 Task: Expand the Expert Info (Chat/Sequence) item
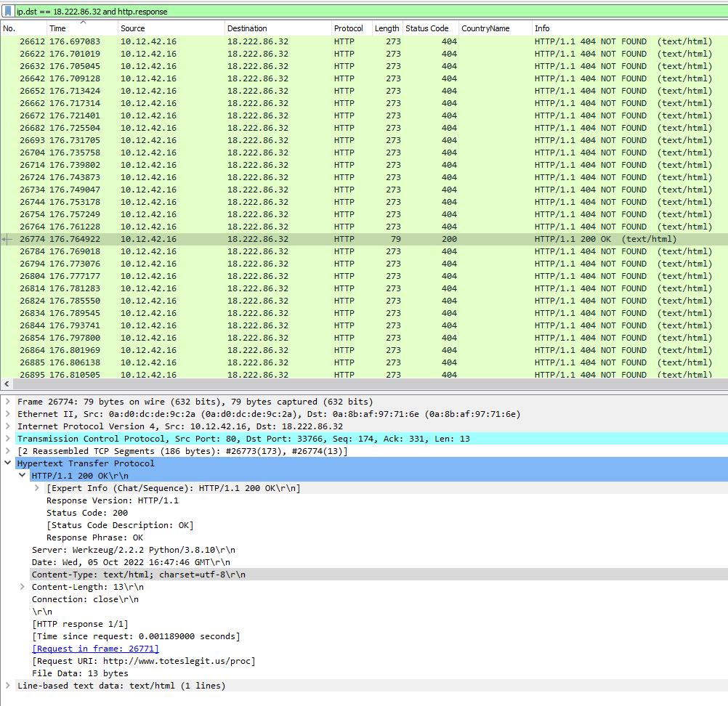[37, 488]
